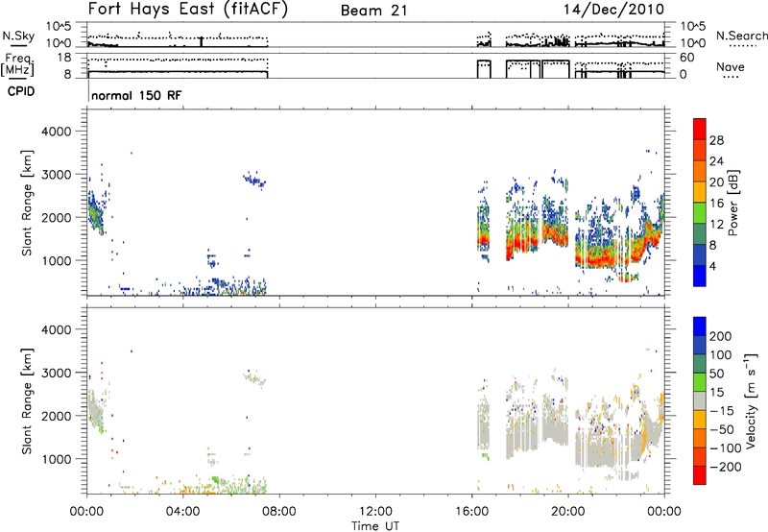The image size is (768, 532).
Task: Click the '18' tick on frequency axis
Action: [x=64, y=58]
